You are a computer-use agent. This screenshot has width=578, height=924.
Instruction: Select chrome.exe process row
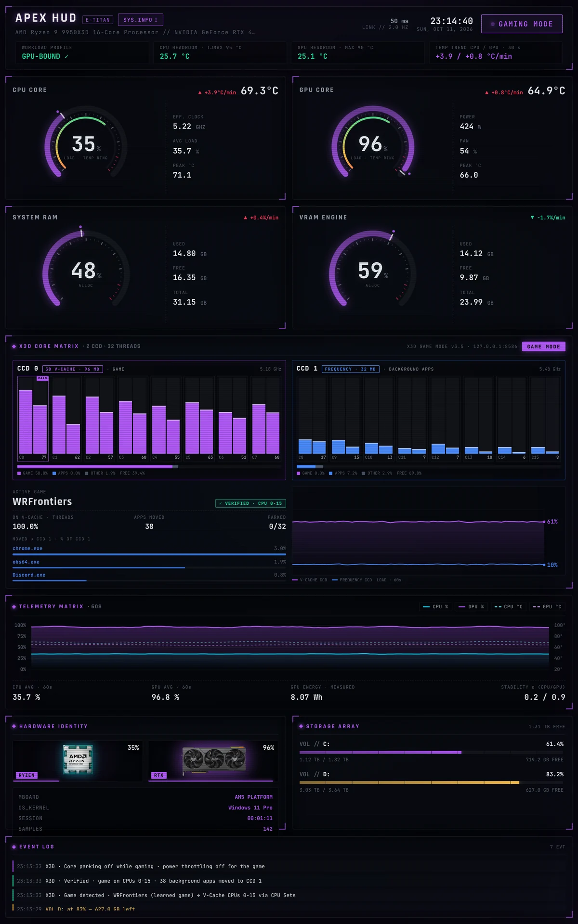point(149,550)
